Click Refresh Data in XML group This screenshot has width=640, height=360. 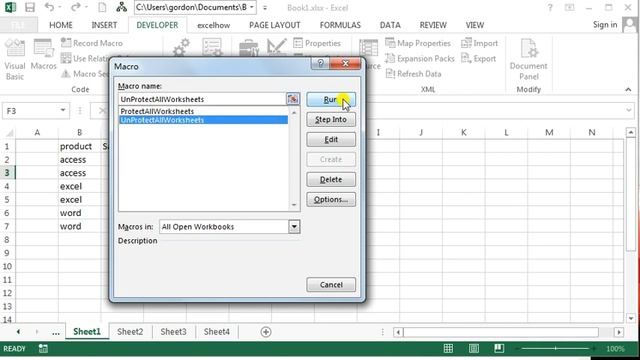click(413, 74)
